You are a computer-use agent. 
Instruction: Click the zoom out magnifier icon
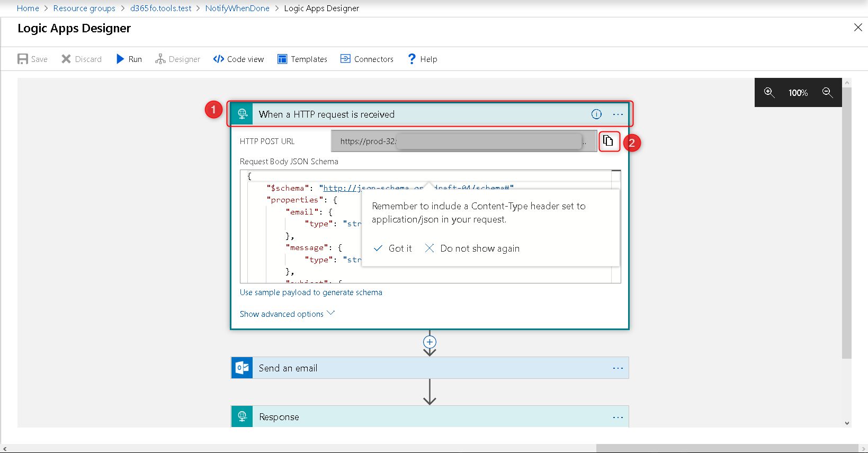pyautogui.click(x=827, y=93)
